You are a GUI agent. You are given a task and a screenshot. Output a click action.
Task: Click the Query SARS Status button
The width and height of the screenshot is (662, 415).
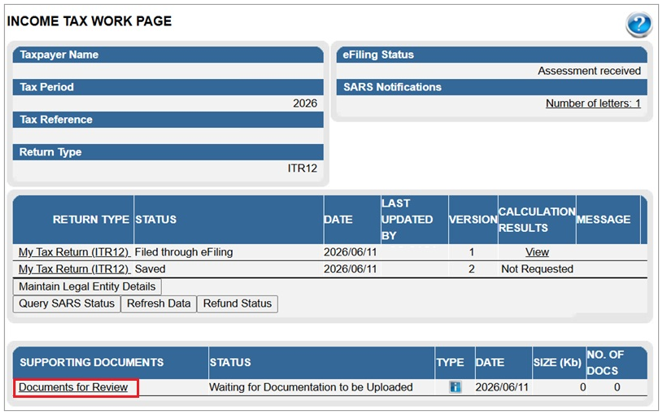[67, 304]
